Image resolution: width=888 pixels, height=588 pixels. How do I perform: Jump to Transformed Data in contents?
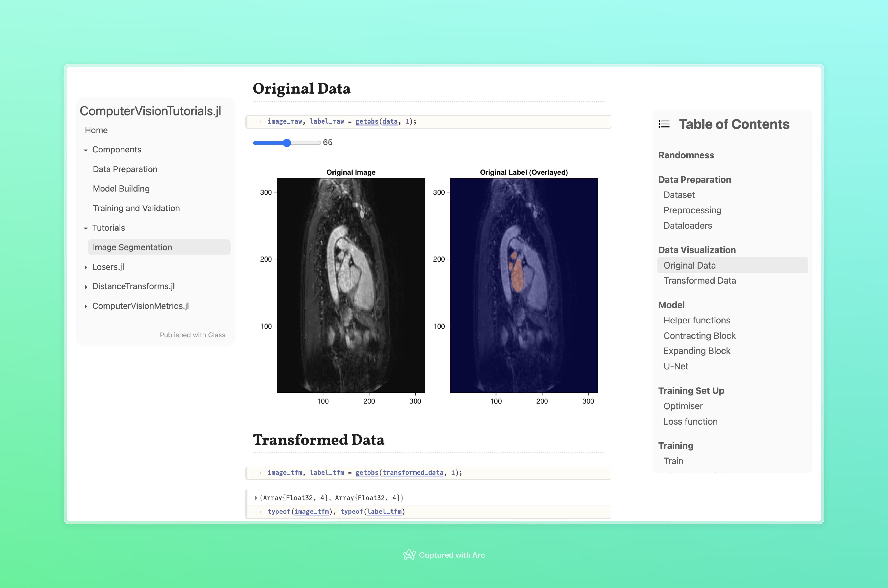click(699, 281)
